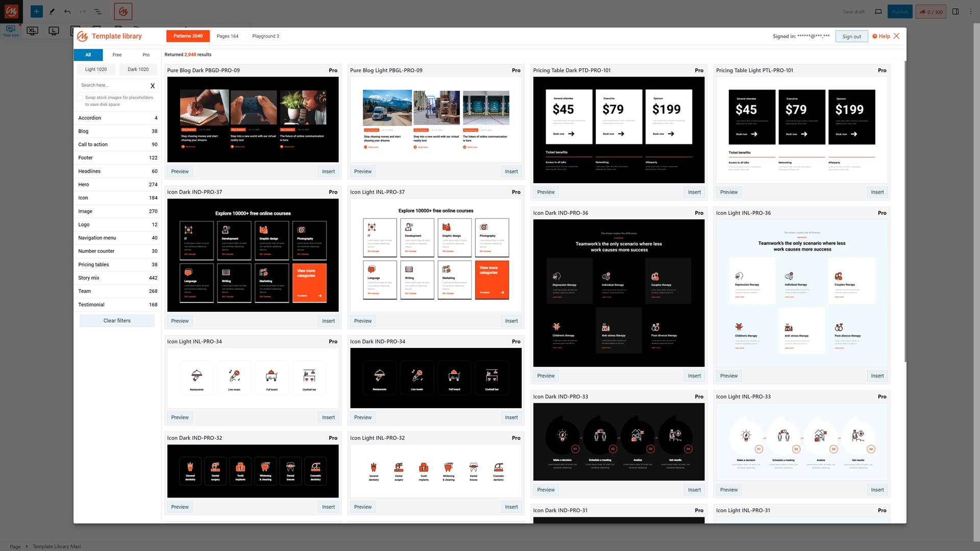
Task: Select the Free tab filter
Action: pyautogui.click(x=116, y=55)
